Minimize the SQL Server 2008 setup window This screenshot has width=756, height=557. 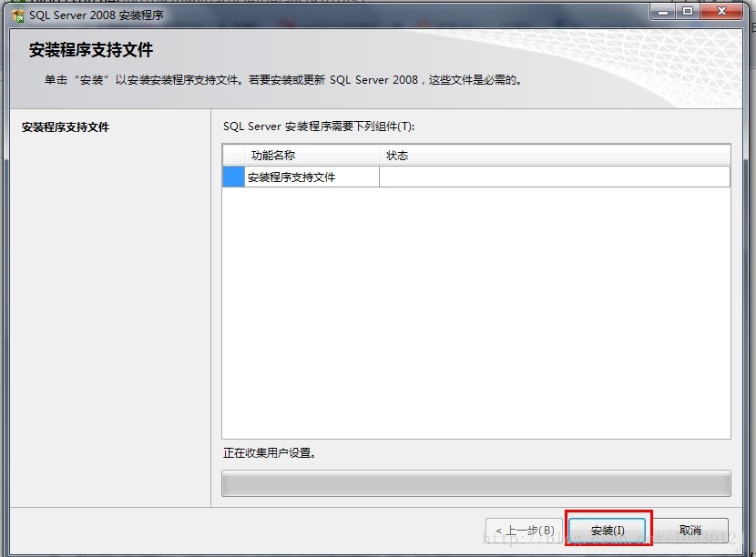(663, 12)
